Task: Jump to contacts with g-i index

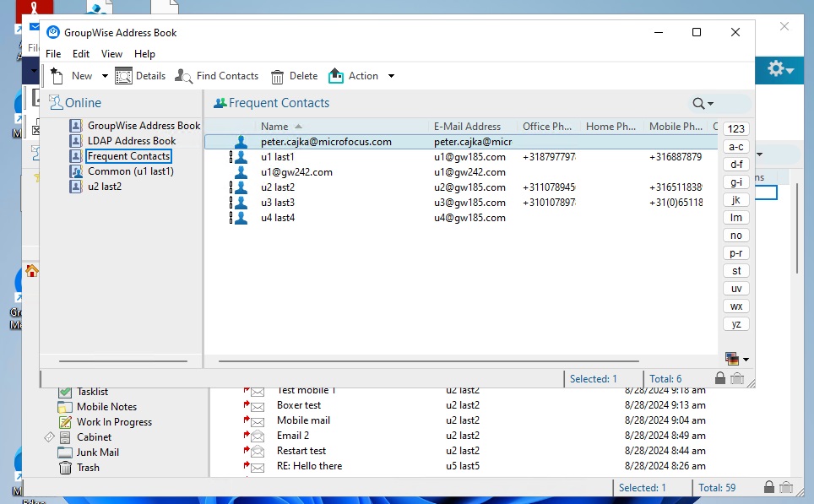Action: coord(736,182)
